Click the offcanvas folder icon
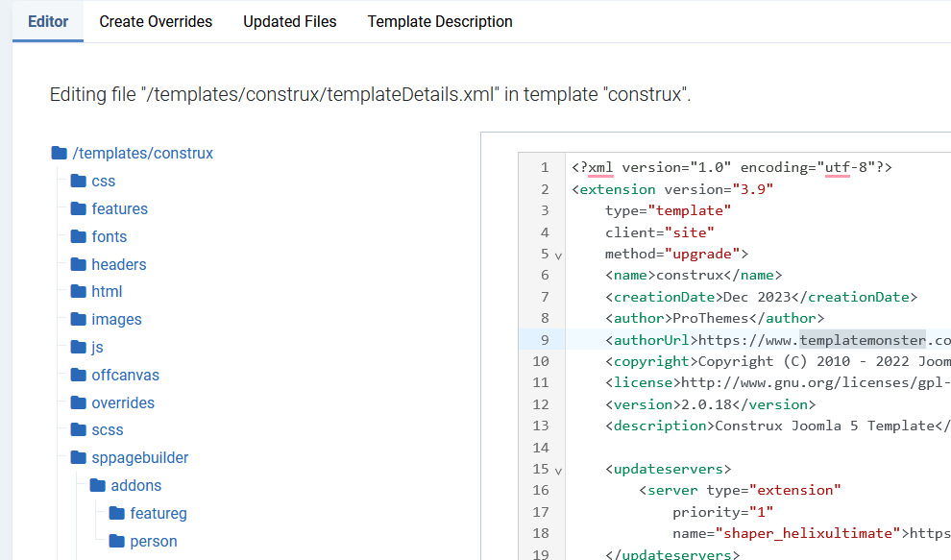The height and width of the screenshot is (560, 951). pyautogui.click(x=78, y=376)
